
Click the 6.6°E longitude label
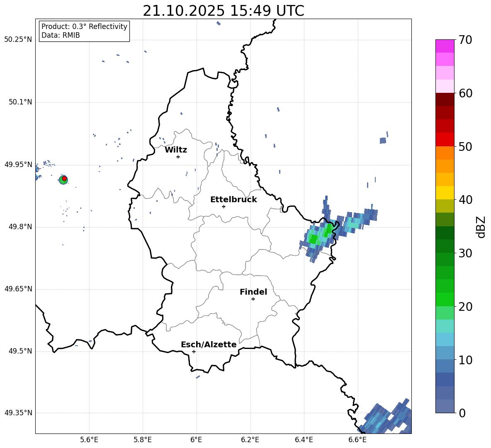point(357,440)
